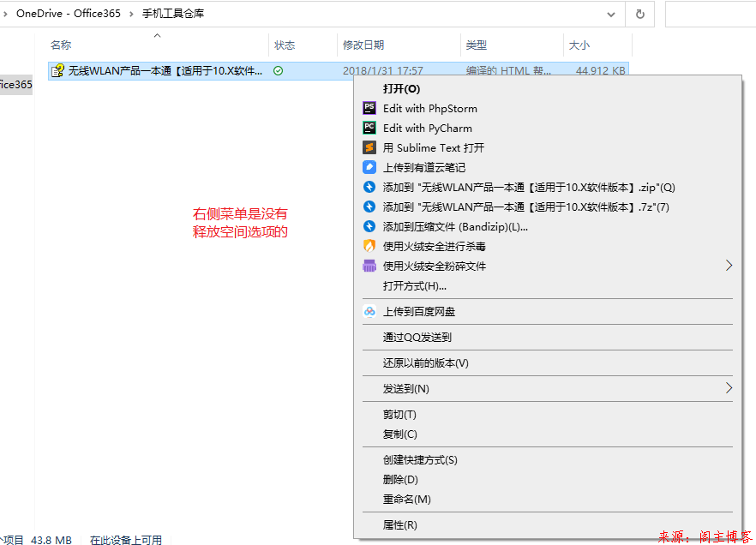Click the search box beside the address bar
Screen dimensions: 756x545
tap(711, 14)
